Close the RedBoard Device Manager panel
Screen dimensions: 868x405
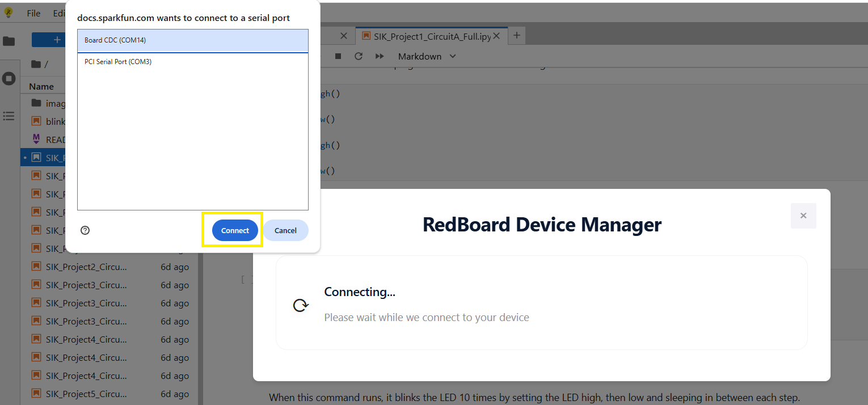[803, 216]
